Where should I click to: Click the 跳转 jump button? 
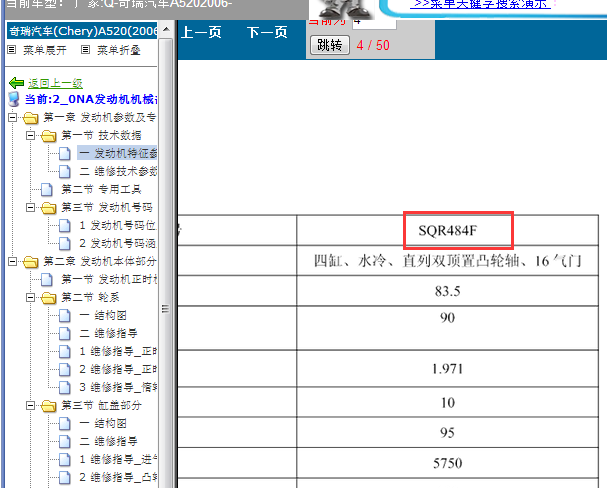[330, 45]
